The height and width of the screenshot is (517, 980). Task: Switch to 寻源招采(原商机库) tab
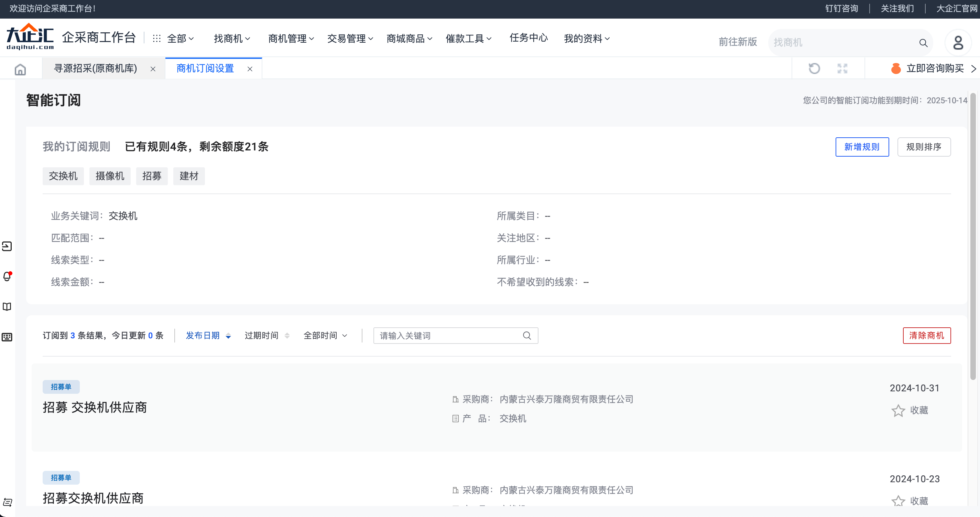click(x=96, y=68)
